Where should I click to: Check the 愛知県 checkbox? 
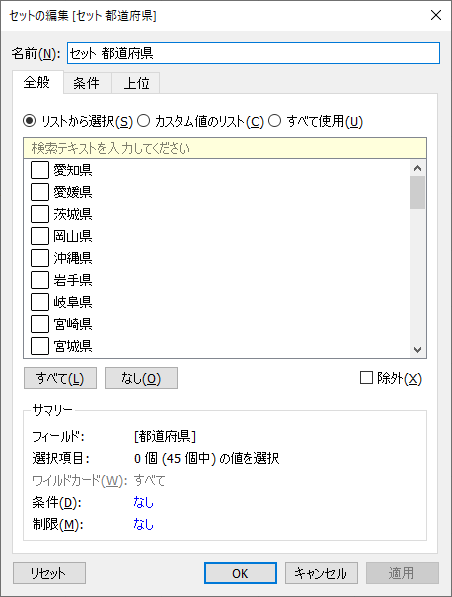click(40, 170)
